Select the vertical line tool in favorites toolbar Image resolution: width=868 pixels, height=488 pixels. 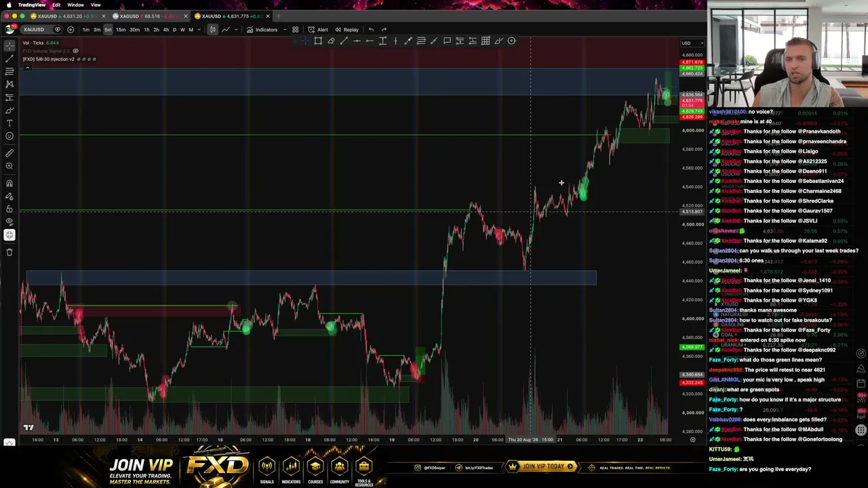click(395, 41)
